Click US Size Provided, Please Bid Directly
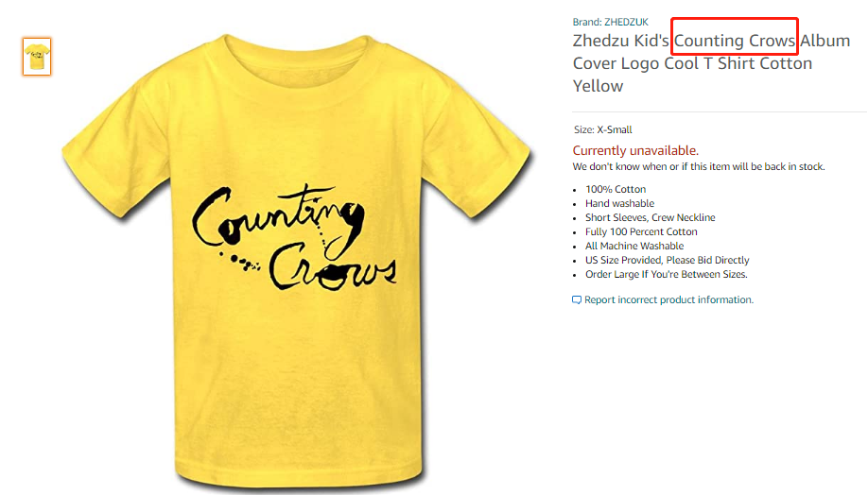 [667, 261]
